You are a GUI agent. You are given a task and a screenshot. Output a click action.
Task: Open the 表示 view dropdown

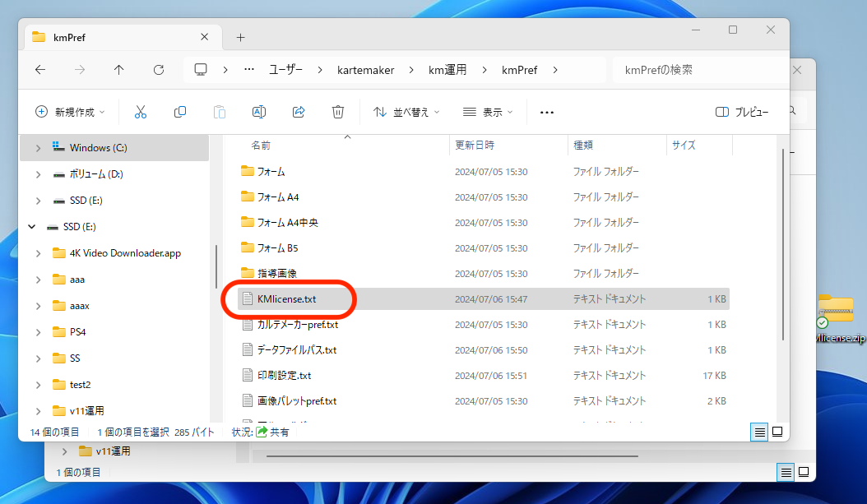click(488, 112)
